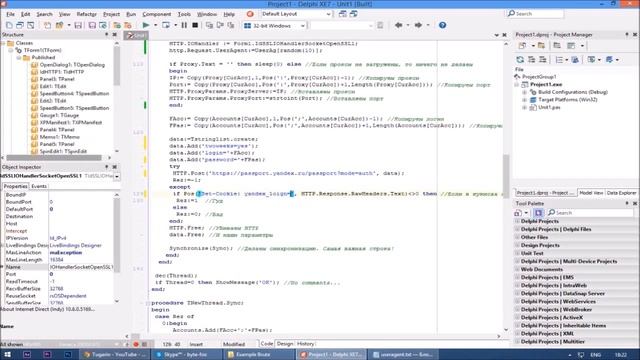Switch to the Design tab
Image resolution: width=640 pixels, height=360 pixels.
click(x=285, y=344)
